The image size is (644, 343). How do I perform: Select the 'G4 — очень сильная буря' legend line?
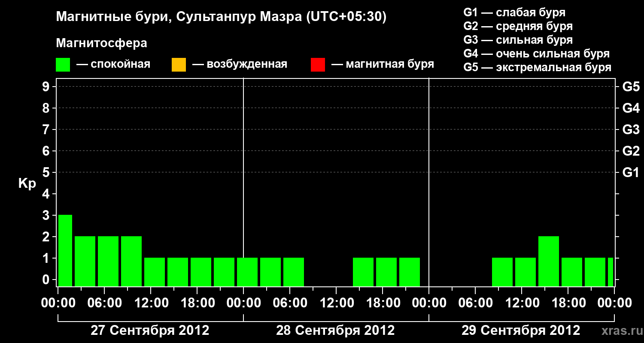[x=537, y=54]
